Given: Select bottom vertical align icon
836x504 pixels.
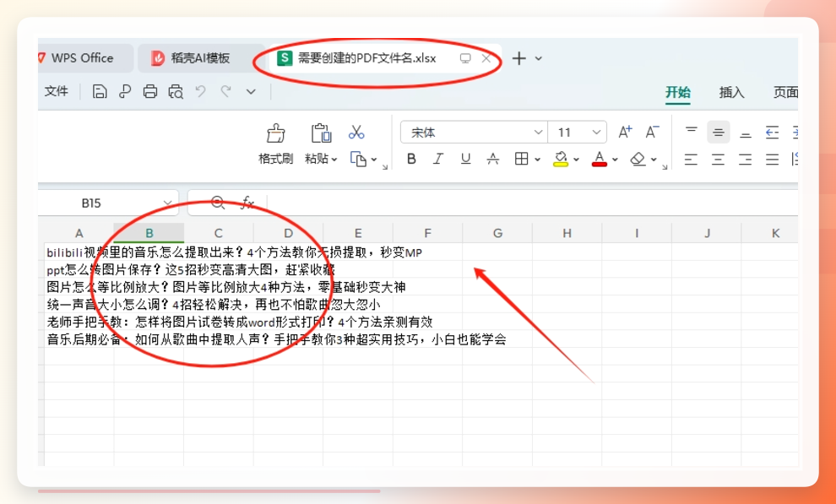Looking at the screenshot, I should coord(746,133).
